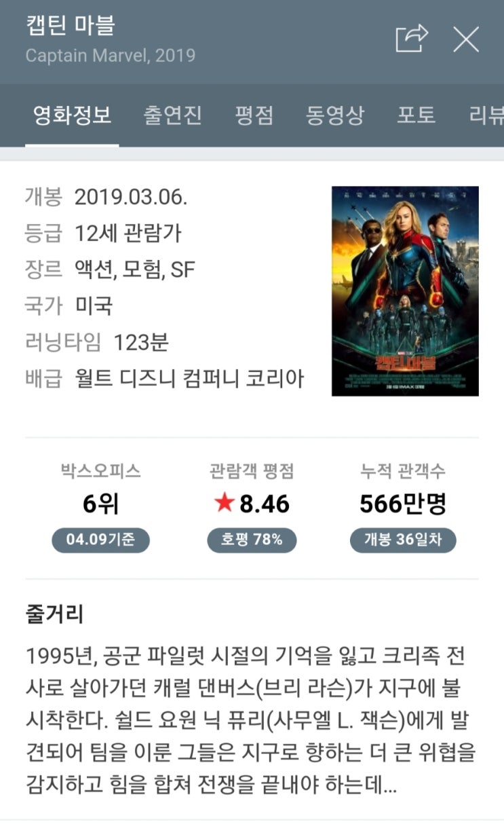This screenshot has width=504, height=824.
Task: Tap the share icon in header
Action: (412, 39)
